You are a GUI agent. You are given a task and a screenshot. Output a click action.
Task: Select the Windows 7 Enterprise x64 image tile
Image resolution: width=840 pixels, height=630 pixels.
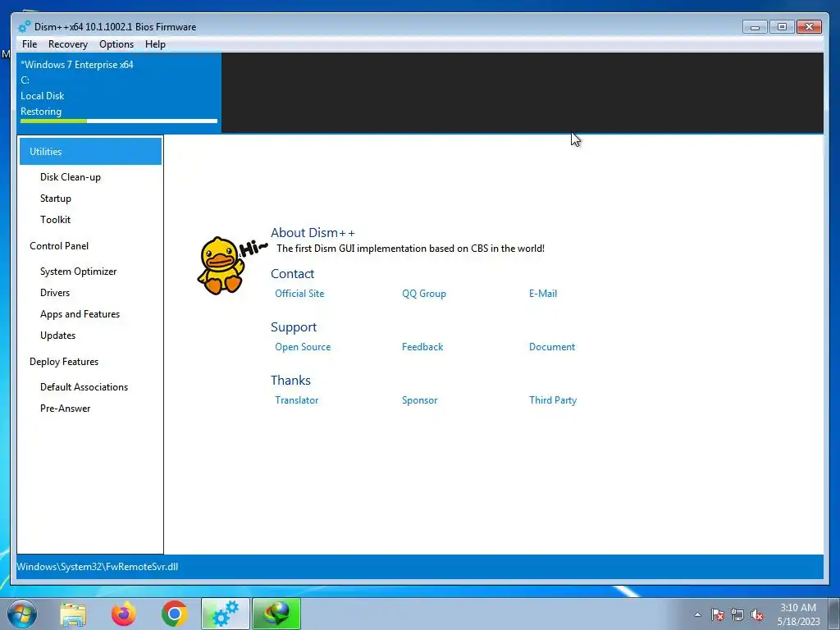pyautogui.click(x=119, y=92)
